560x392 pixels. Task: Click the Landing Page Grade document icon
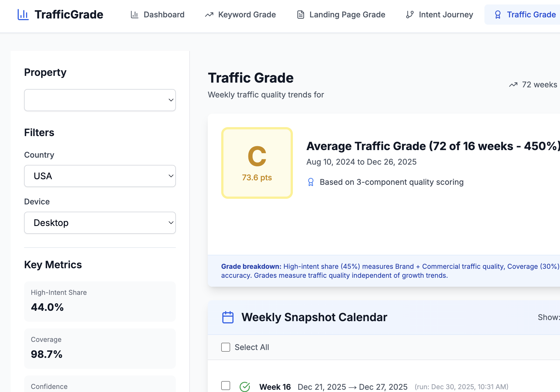[x=301, y=15]
